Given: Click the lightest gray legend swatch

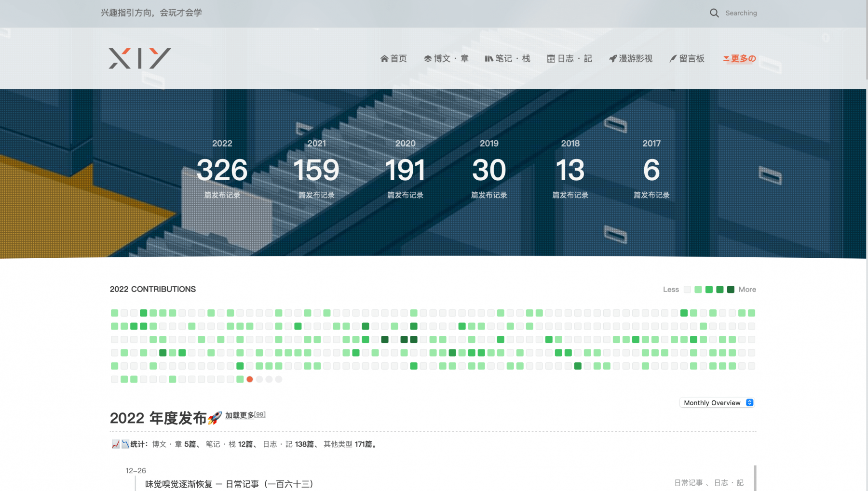Looking at the screenshot, I should coord(687,290).
